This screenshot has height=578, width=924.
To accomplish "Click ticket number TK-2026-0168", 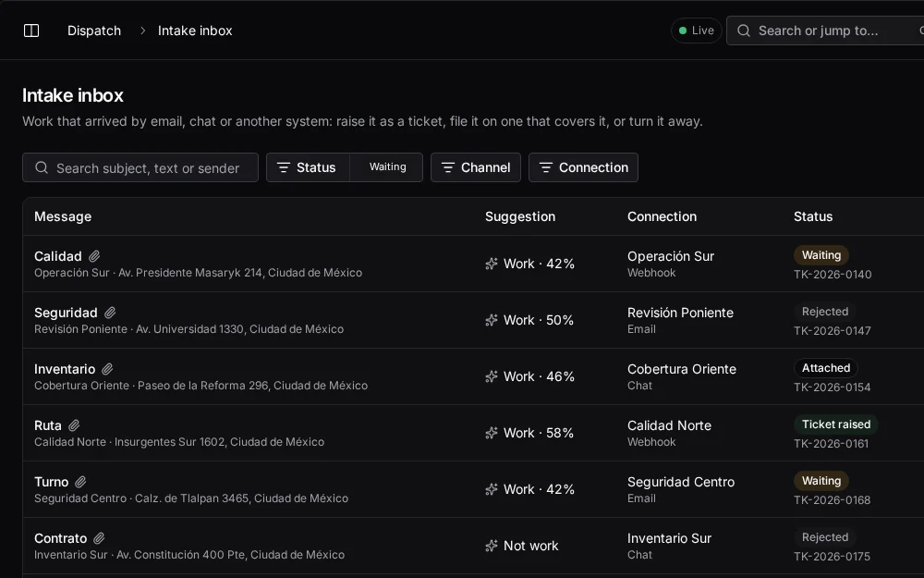I will pos(833,500).
